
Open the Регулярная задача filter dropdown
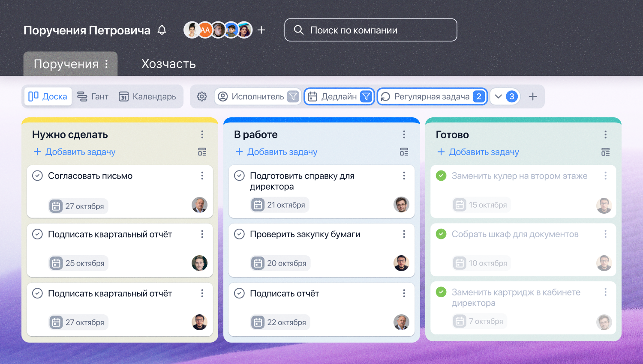pyautogui.click(x=432, y=96)
